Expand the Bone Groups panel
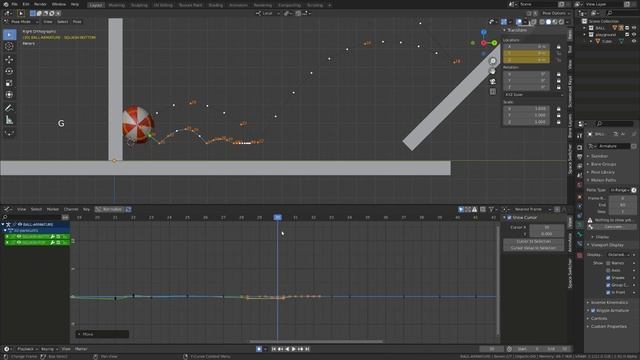Screen dimensions: 640x360 pyautogui.click(x=603, y=164)
